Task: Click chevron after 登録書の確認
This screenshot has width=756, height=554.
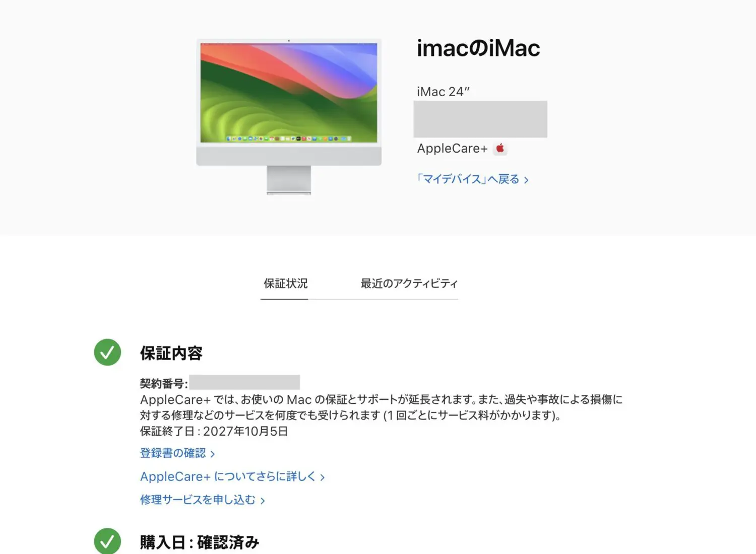Action: coord(213,454)
